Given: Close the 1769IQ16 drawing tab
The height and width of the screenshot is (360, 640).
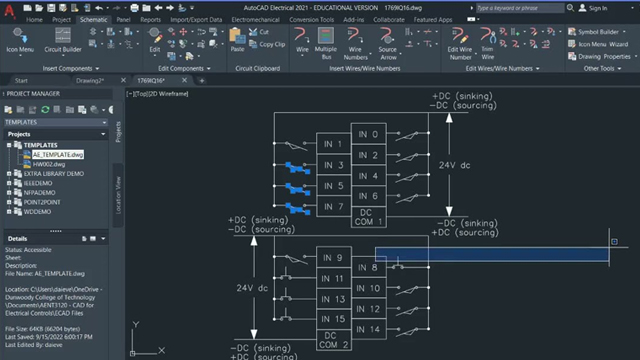Looking at the screenshot, I should (x=184, y=80).
